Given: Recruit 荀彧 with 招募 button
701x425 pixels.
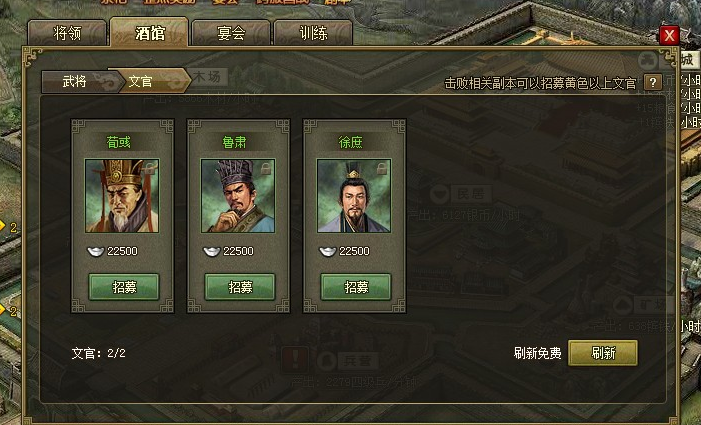Looking at the screenshot, I should coord(124,287).
